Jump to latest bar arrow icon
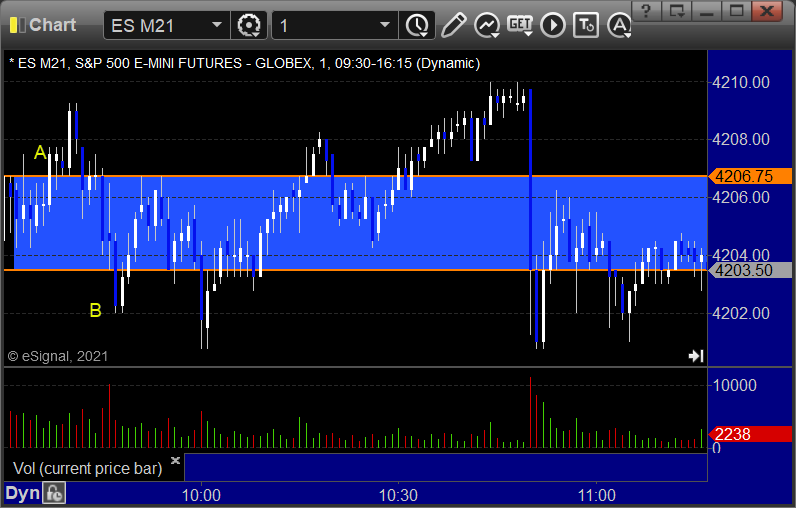 696,356
